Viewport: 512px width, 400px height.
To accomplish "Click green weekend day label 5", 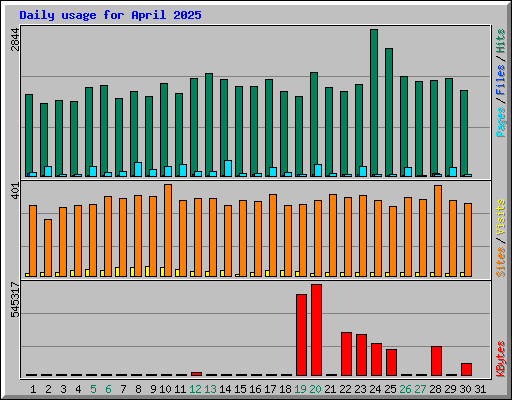I will coord(93,389).
